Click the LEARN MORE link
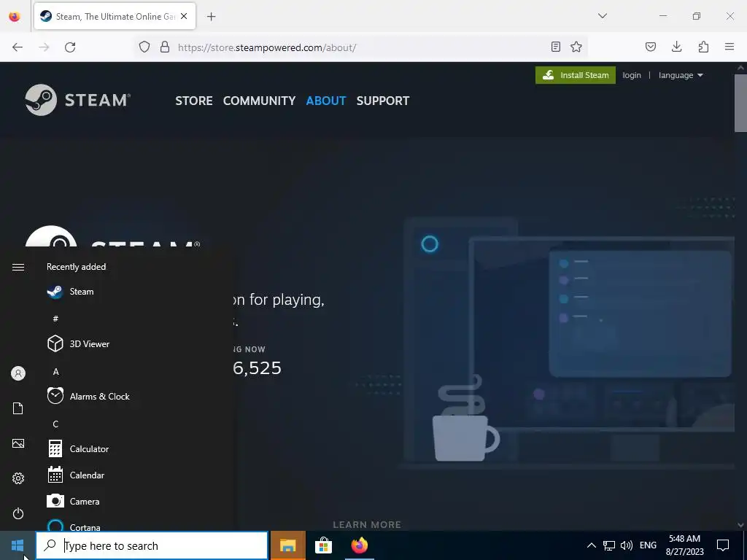 [x=367, y=525]
